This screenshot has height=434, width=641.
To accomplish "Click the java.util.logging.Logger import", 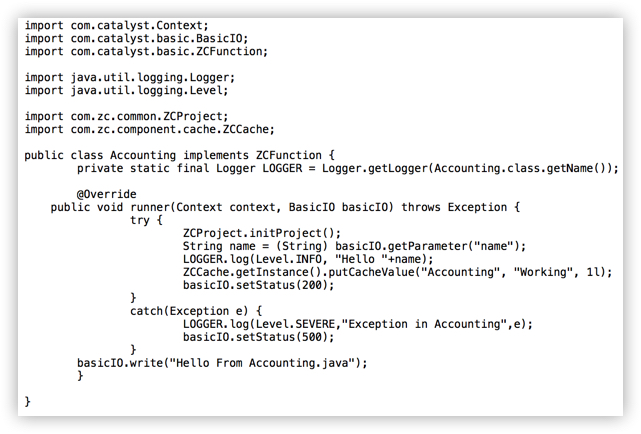I will [x=130, y=78].
